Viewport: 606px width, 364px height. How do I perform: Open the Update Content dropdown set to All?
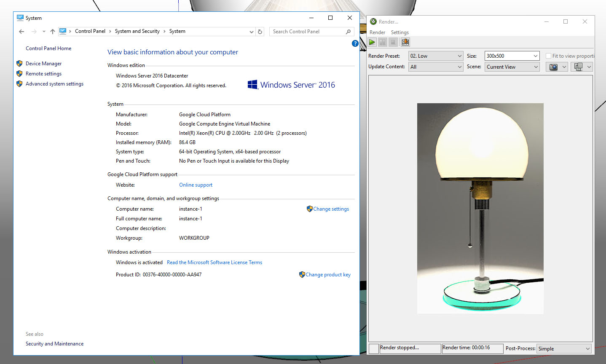point(436,67)
